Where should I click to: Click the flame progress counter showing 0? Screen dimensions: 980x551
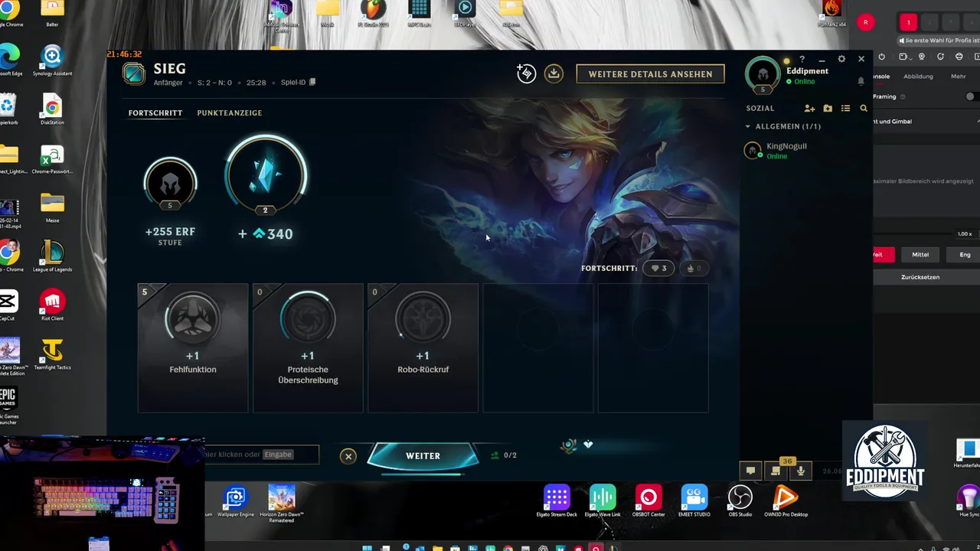[x=694, y=268]
